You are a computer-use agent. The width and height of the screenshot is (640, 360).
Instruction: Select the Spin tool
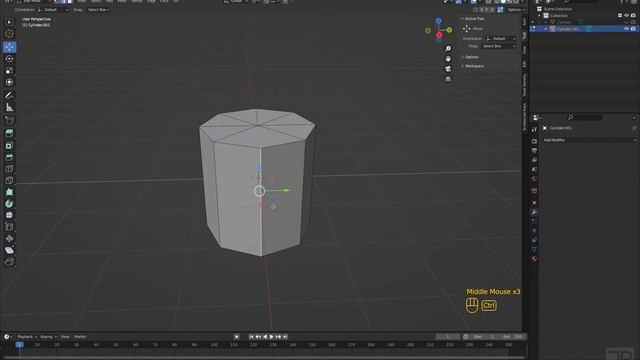tap(9, 203)
